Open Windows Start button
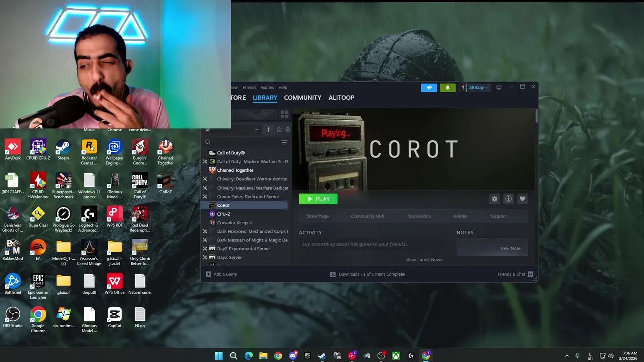Image resolution: width=644 pixels, height=362 pixels. click(x=219, y=356)
